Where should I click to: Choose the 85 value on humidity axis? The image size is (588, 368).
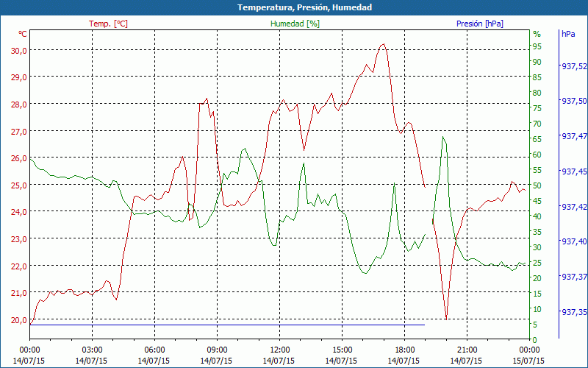tap(537, 77)
